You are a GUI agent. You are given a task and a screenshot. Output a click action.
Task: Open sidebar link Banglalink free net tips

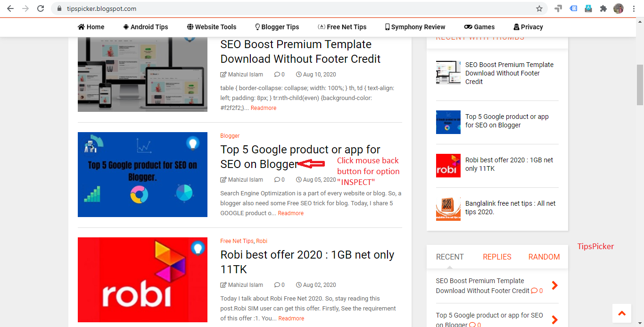tap(511, 208)
